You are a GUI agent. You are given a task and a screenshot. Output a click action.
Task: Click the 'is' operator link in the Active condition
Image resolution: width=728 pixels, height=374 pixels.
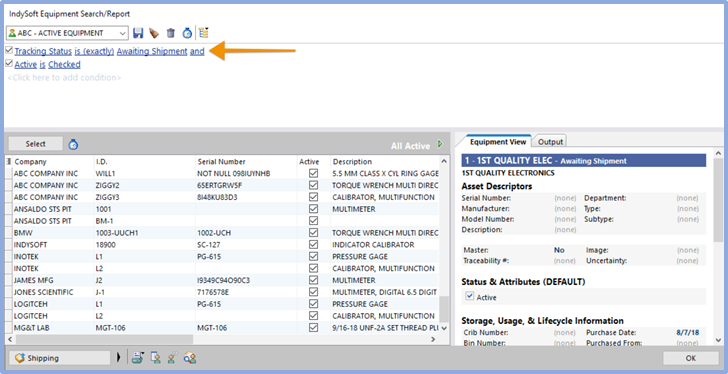tap(42, 64)
